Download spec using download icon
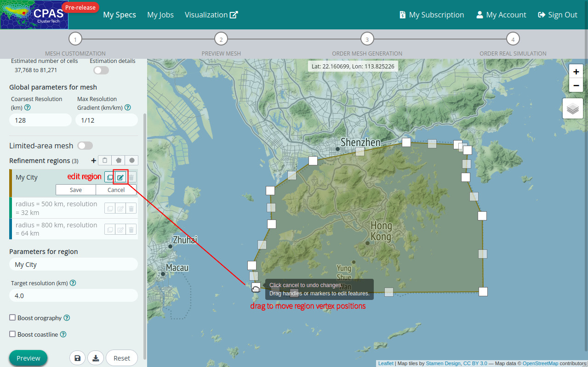The width and height of the screenshot is (588, 367). click(96, 358)
